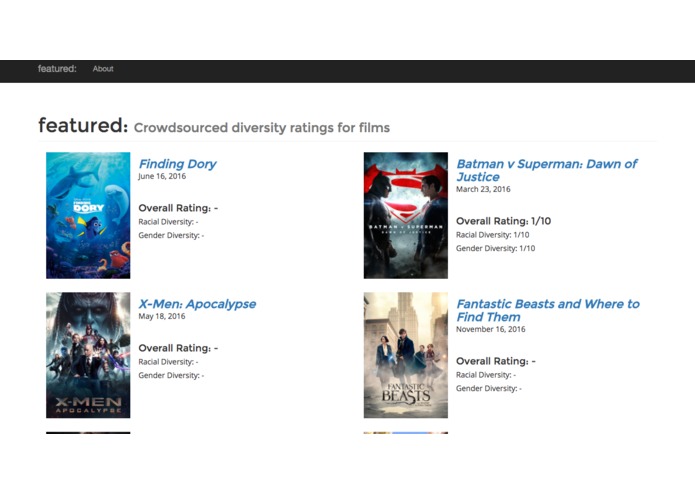Open the Finding Dory title link
This screenshot has height=494, width=695.
point(177,164)
